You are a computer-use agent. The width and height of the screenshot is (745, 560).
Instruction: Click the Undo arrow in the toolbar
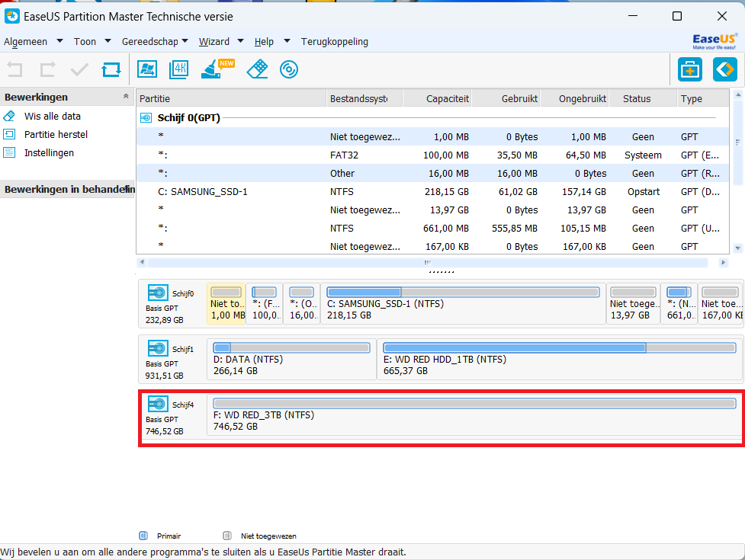click(14, 70)
